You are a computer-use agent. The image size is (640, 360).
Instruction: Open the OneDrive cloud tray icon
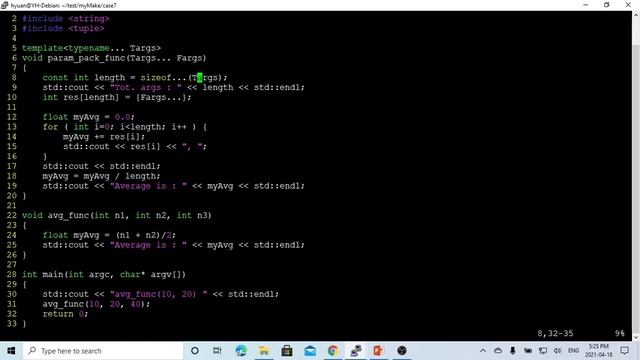[x=498, y=351]
